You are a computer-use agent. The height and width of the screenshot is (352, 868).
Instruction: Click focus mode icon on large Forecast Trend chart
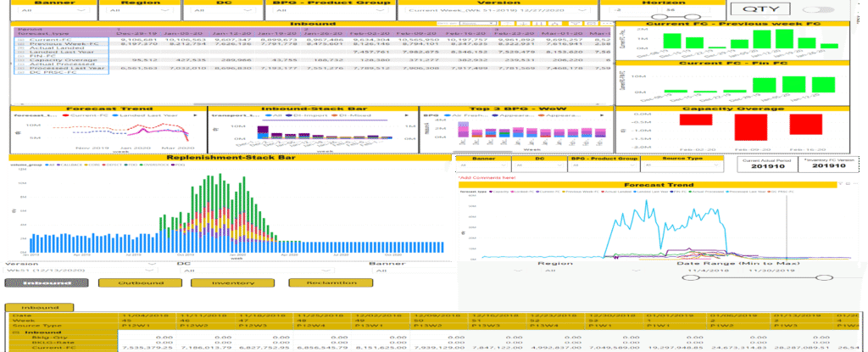847,183
